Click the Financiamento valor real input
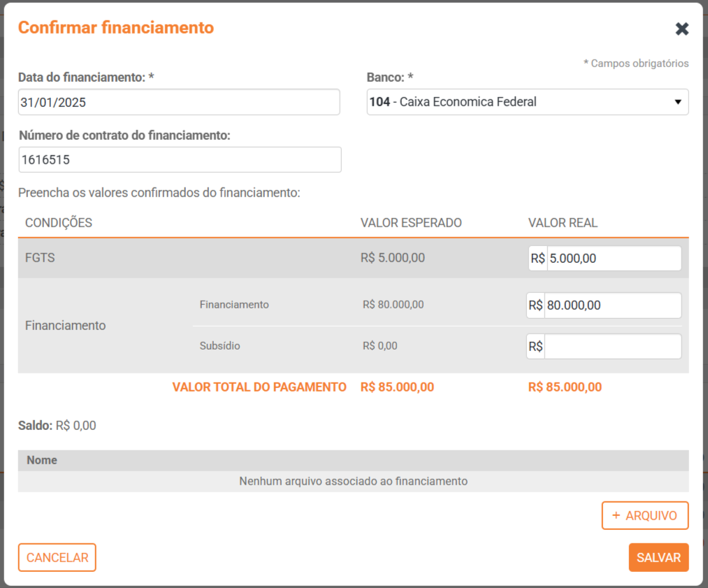708x588 pixels. click(612, 306)
